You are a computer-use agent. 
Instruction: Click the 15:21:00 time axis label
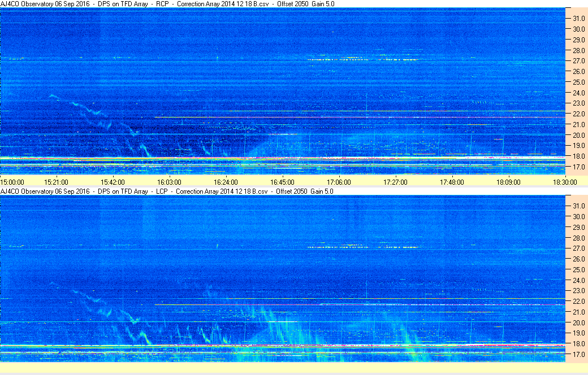57,182
